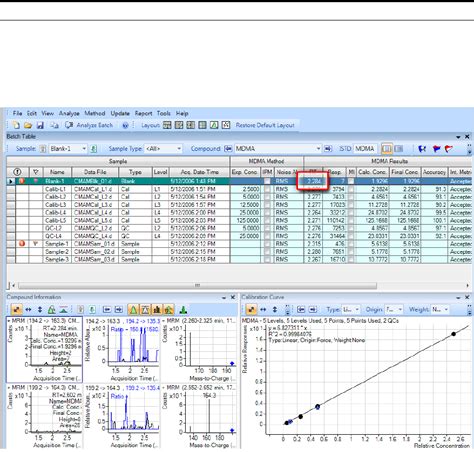
Task: Click the Open Batch folder icon
Action: 28,125
